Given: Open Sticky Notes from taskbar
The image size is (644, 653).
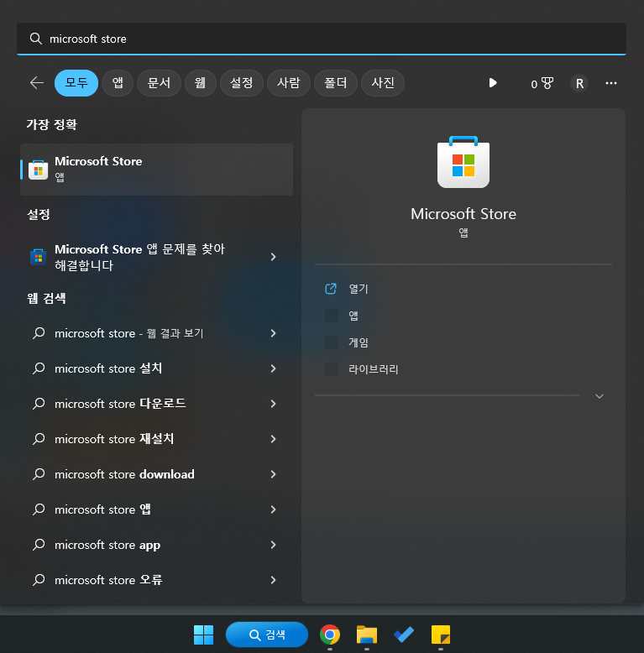Looking at the screenshot, I should pyautogui.click(x=441, y=635).
